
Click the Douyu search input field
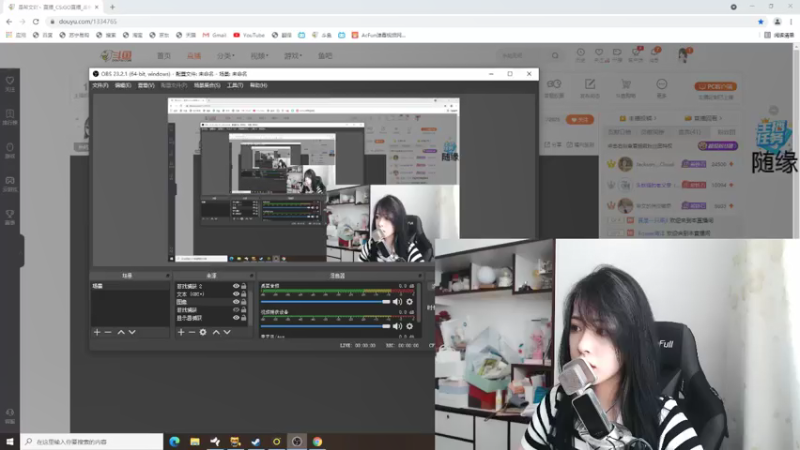click(x=523, y=56)
